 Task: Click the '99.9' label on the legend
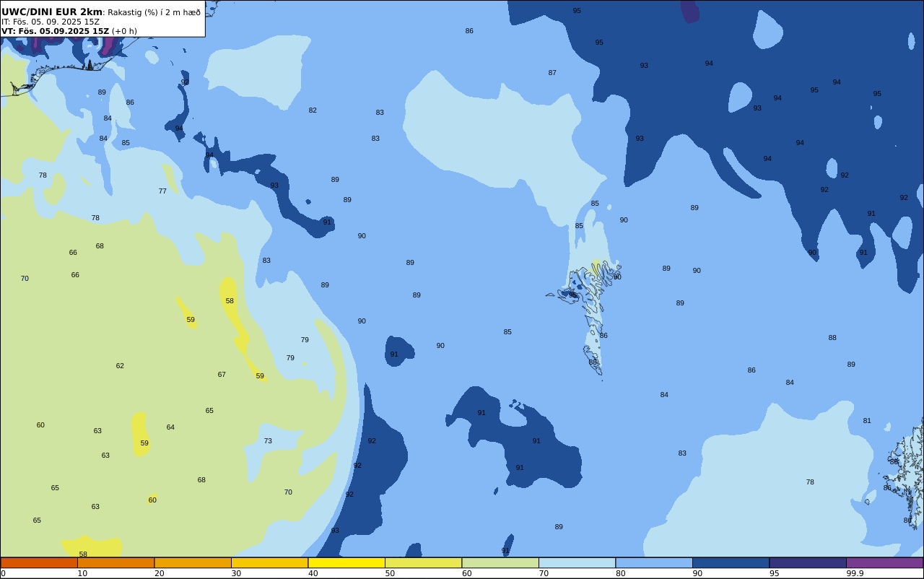855,573
